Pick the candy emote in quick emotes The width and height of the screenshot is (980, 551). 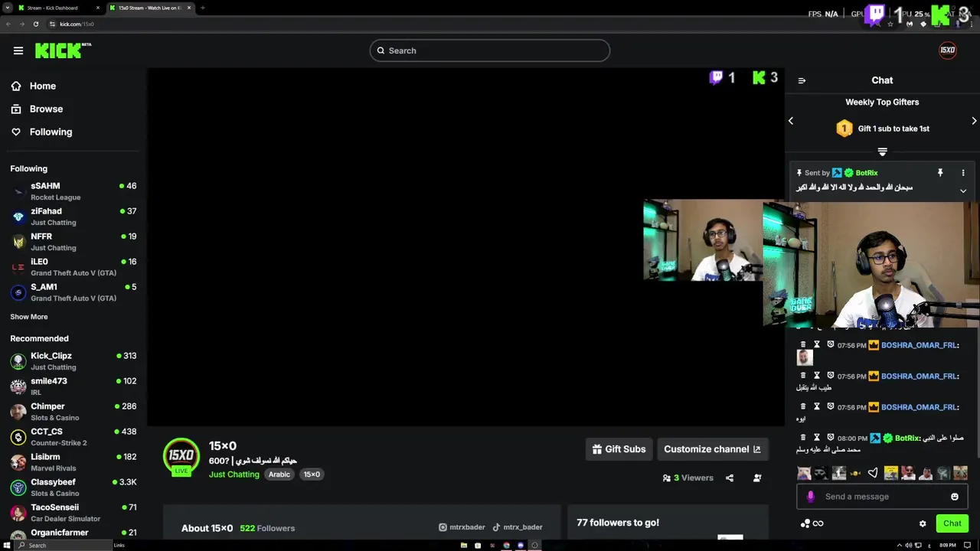click(856, 474)
